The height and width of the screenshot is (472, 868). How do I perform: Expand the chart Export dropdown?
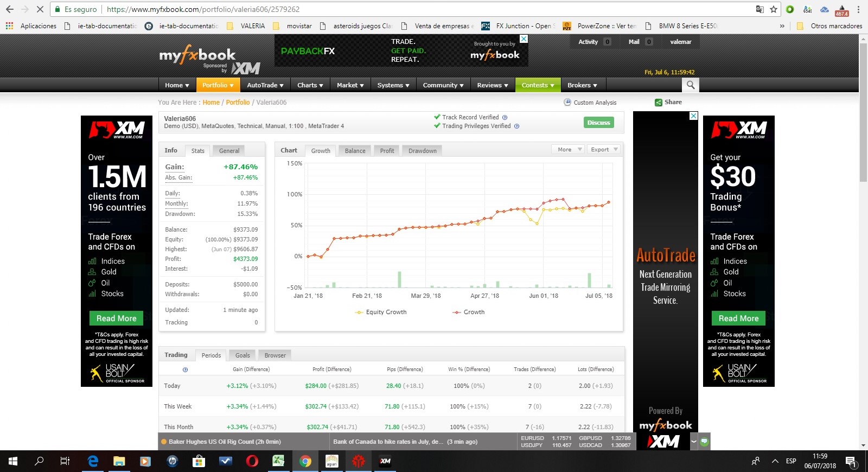click(603, 149)
